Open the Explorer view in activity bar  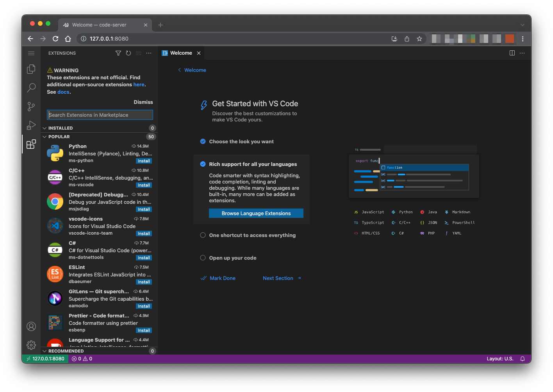31,69
